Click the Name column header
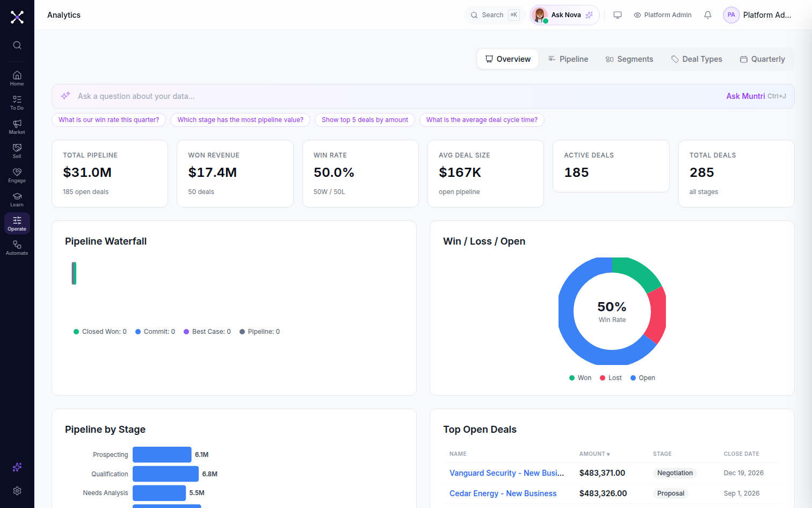 click(458, 454)
